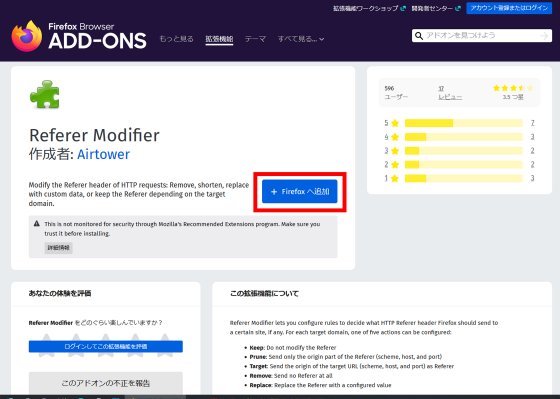Open the 開発者センター external link
The width and height of the screenshot is (560, 399).
436,8
